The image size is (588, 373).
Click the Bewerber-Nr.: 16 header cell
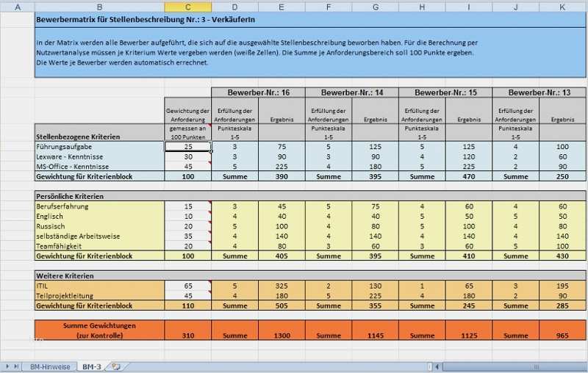(258, 93)
